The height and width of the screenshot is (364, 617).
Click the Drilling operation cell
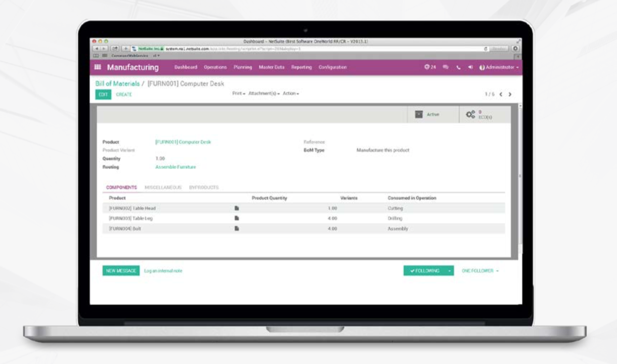395,218
